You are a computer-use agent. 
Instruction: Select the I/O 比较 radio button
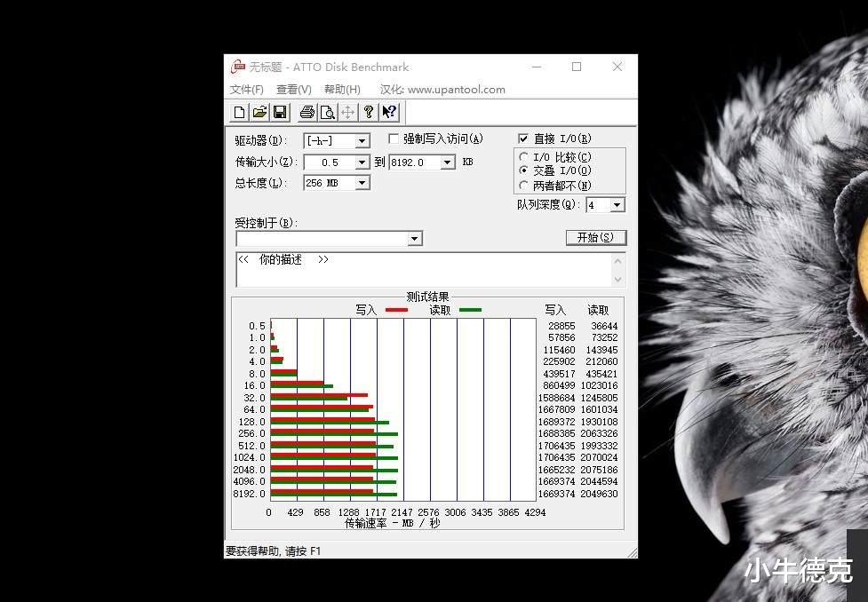tap(524, 156)
